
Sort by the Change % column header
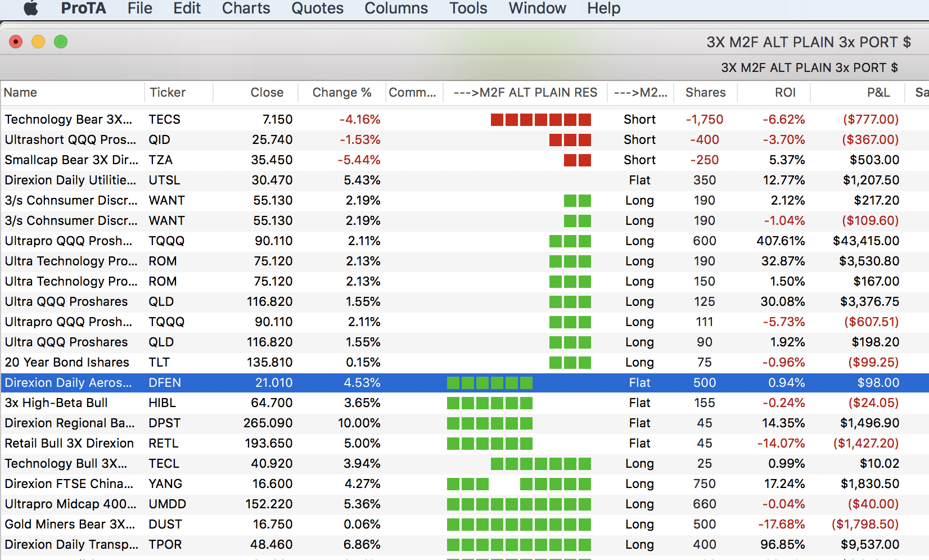point(341,93)
